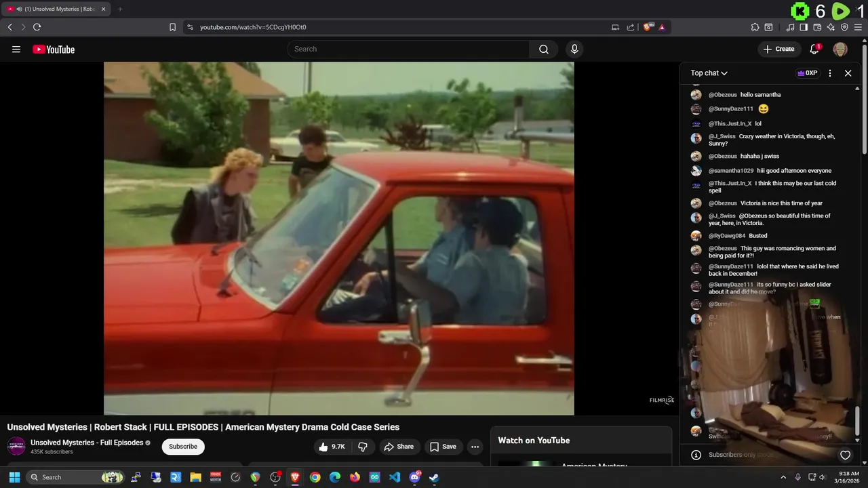Open Brave Leo AI sparkle icon

click(831, 27)
